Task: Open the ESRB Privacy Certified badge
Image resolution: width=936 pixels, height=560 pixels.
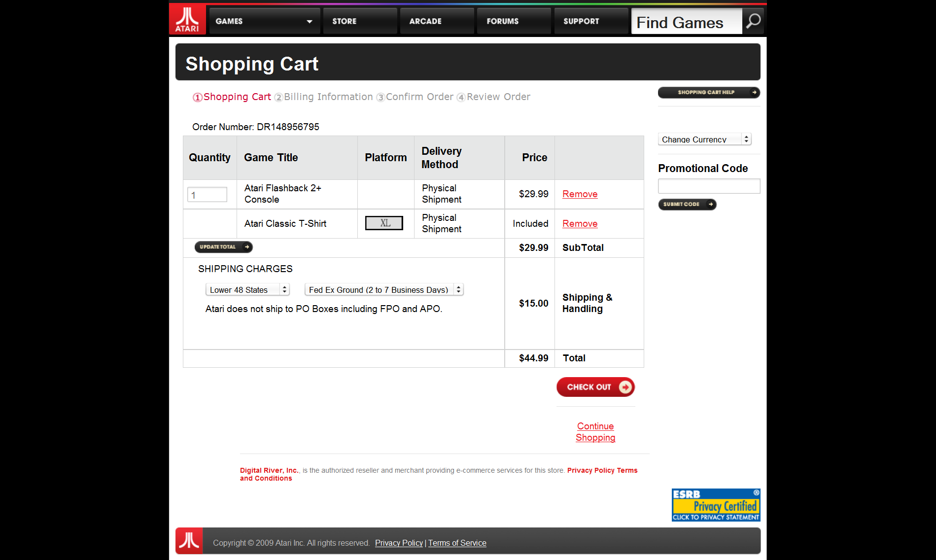Action: tap(716, 505)
